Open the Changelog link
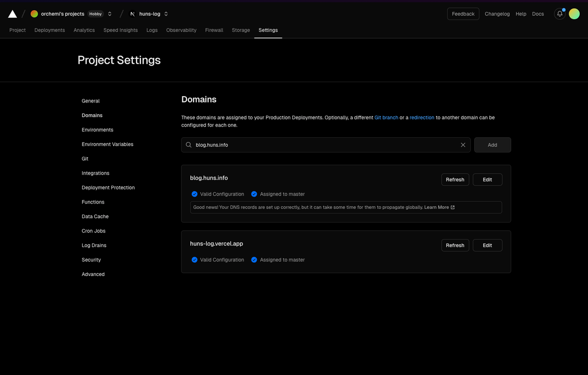The height and width of the screenshot is (375, 588). pyautogui.click(x=497, y=14)
